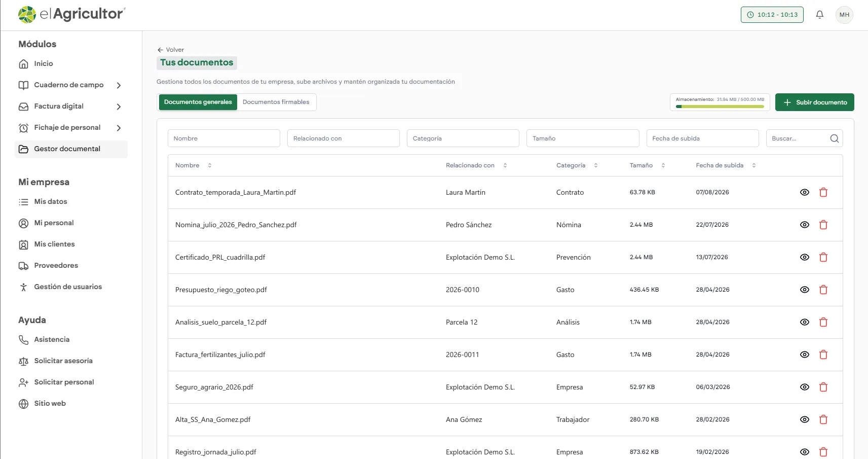Click Subir documento button
Image resolution: width=868 pixels, height=459 pixels.
(x=814, y=102)
